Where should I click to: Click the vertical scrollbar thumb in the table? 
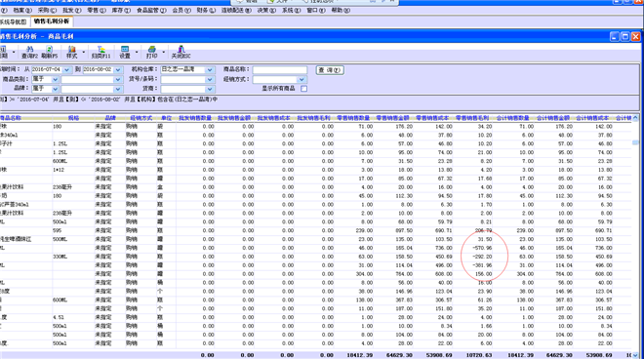coord(635,142)
